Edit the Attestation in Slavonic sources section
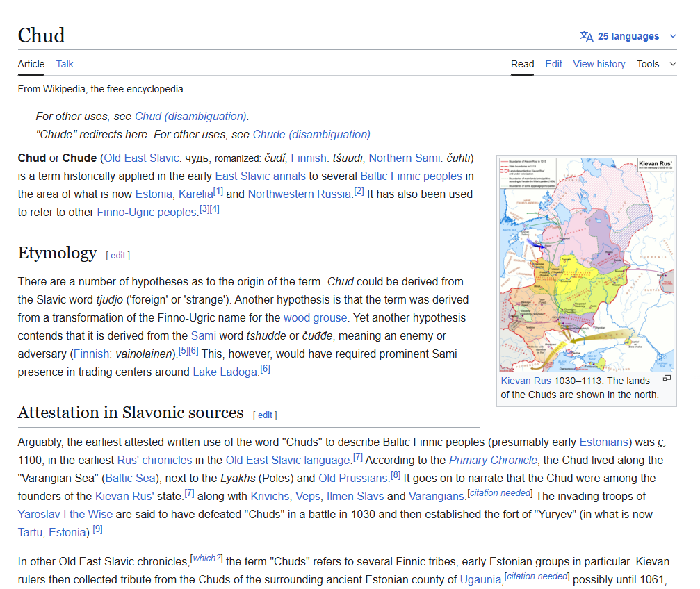Viewport: 700px width, 589px height. pos(265,415)
